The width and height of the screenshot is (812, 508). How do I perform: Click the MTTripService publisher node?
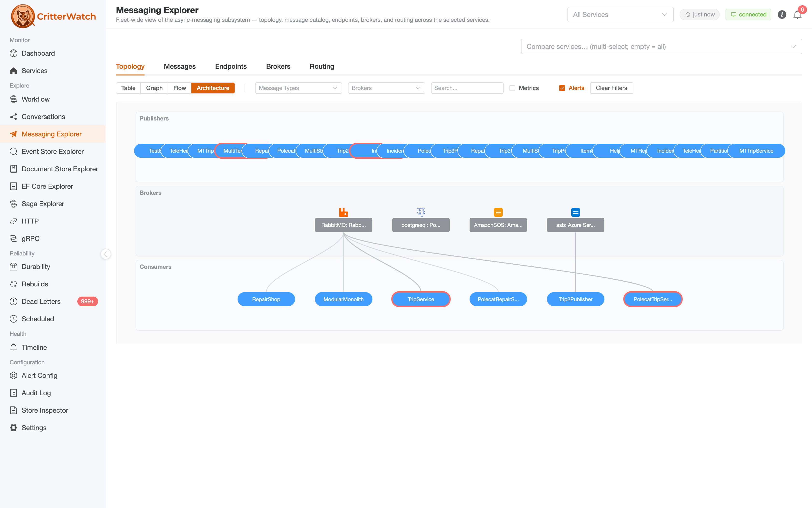(x=756, y=151)
